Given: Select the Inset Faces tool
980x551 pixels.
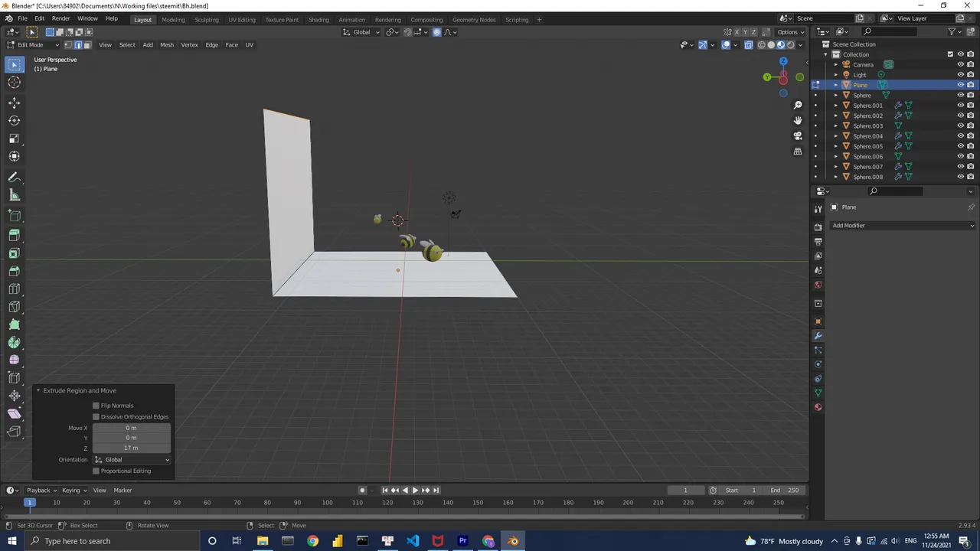Looking at the screenshot, I should 15,253.
